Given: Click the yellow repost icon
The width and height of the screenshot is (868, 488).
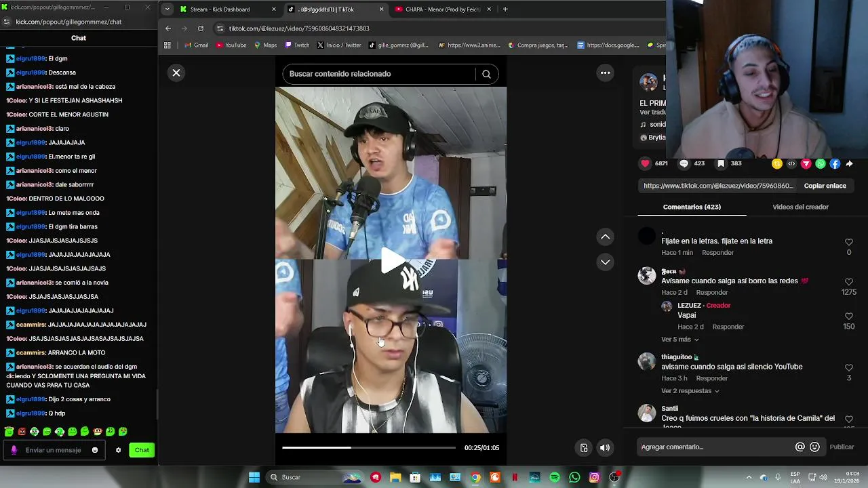Looking at the screenshot, I should 777,163.
